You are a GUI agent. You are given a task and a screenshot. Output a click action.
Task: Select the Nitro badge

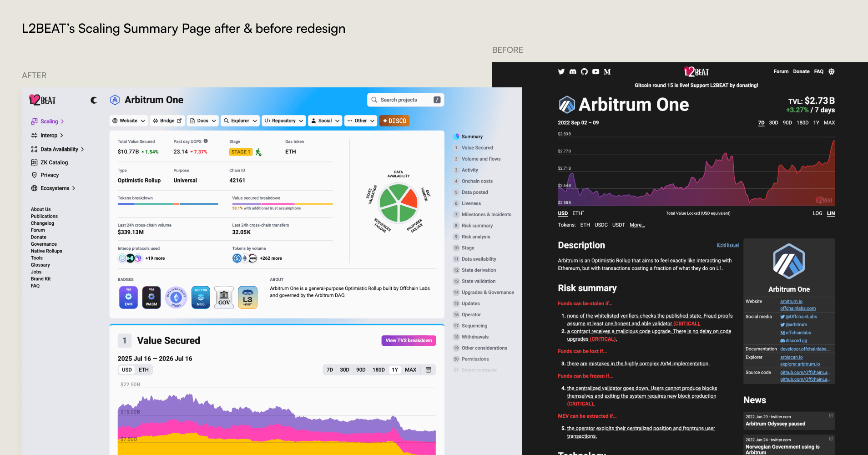click(x=201, y=298)
